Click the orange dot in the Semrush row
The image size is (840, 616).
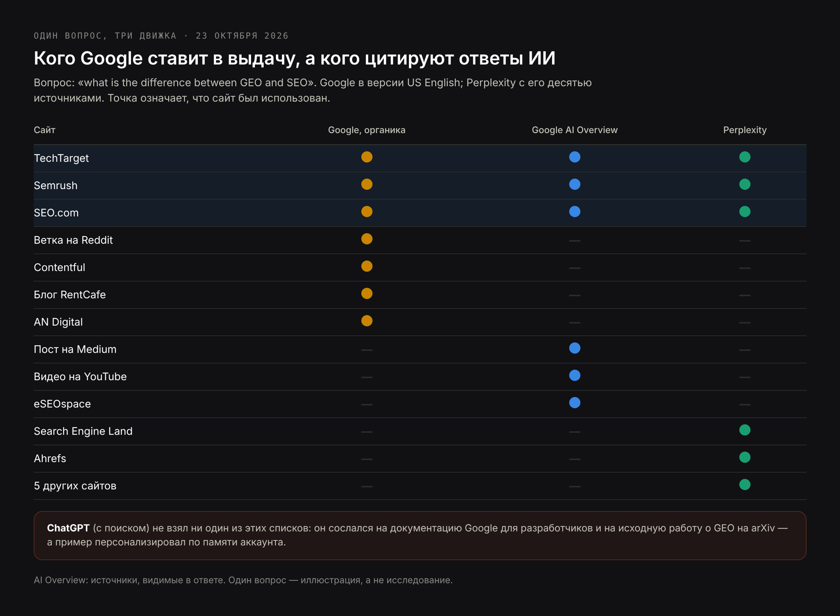click(x=367, y=184)
